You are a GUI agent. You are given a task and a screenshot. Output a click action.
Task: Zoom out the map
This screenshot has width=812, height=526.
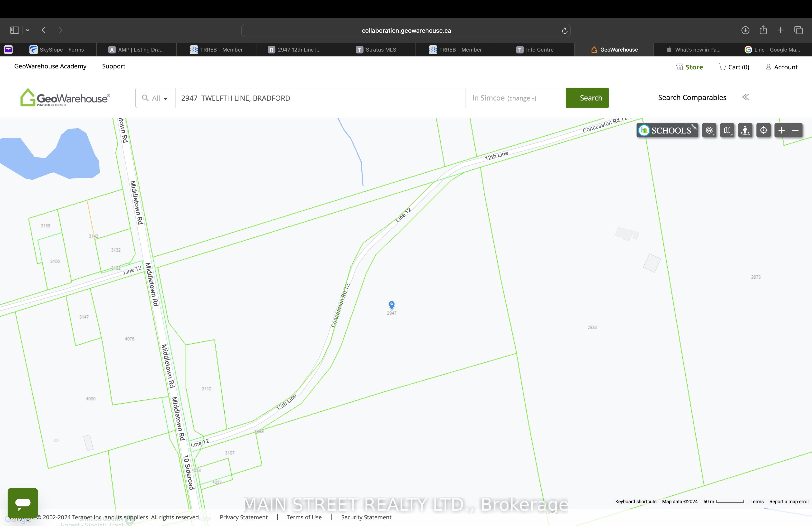pos(795,130)
